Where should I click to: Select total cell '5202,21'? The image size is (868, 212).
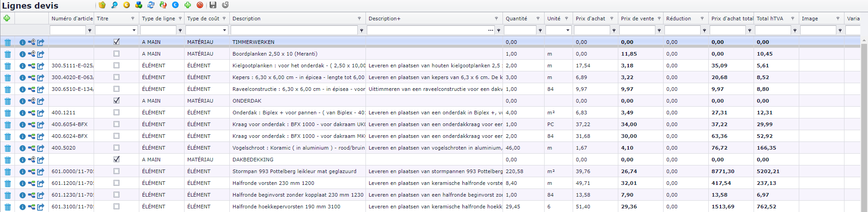click(776, 171)
